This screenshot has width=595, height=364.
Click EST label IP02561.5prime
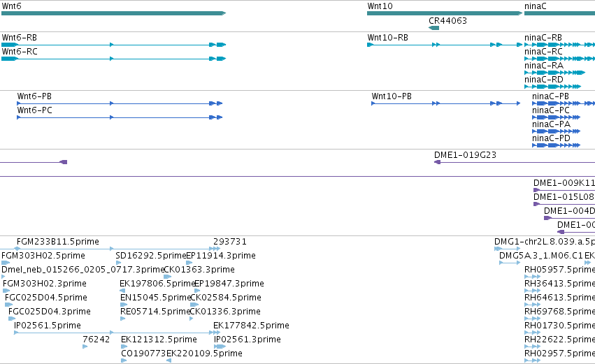tap(48, 326)
